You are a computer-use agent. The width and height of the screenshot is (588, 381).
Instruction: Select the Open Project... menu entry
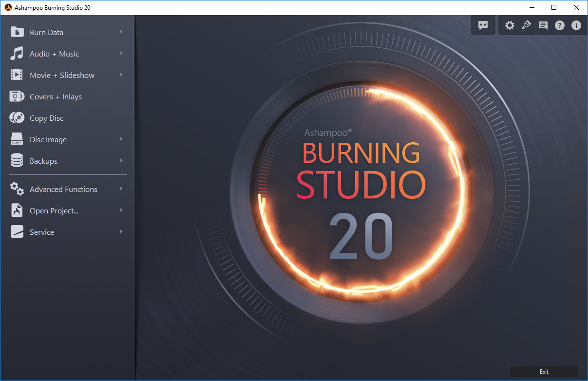tap(67, 210)
